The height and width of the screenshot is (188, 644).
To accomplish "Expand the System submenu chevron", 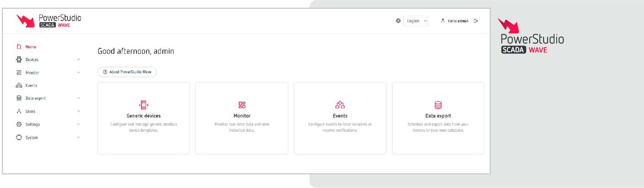I will pos(78,137).
